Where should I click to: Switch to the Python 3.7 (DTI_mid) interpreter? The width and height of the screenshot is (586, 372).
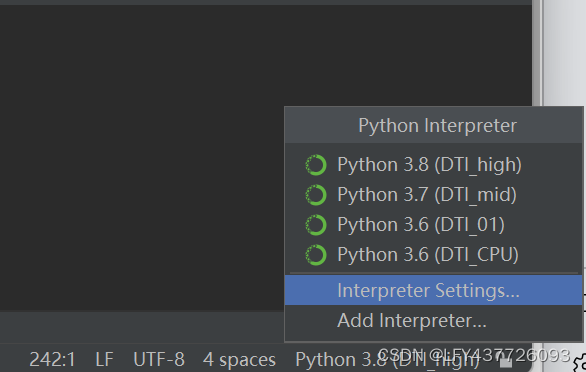coord(427,195)
